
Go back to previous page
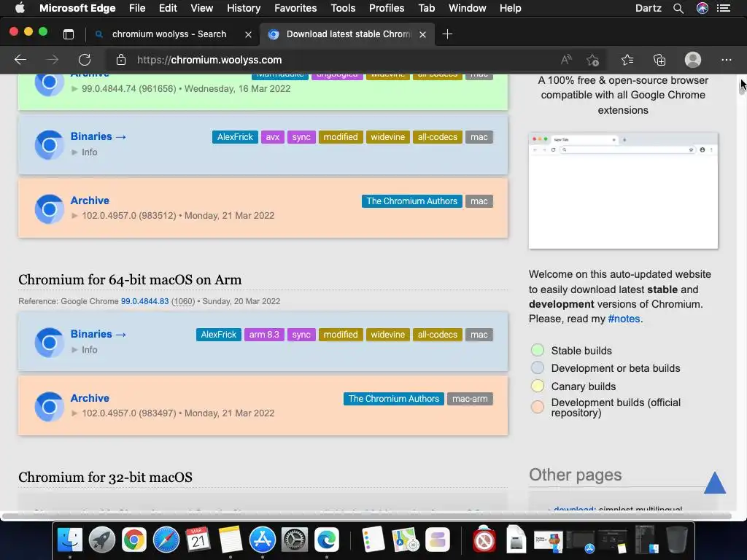click(20, 60)
